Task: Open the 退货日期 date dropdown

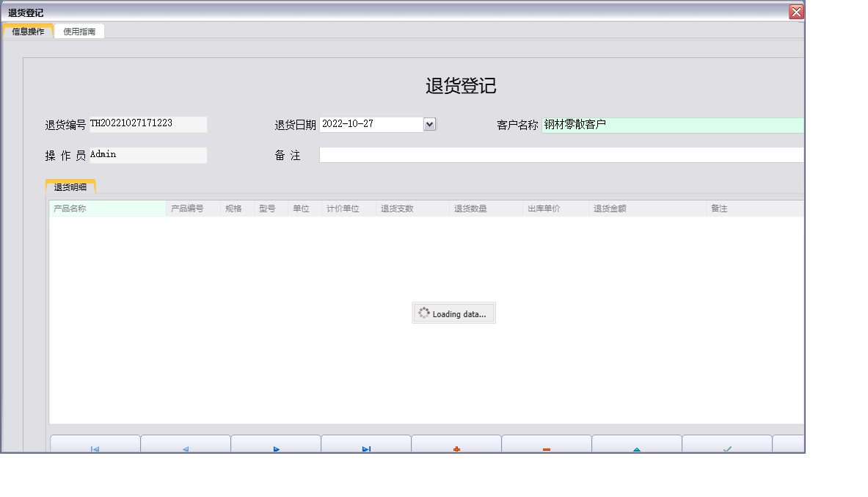Action: [x=429, y=123]
